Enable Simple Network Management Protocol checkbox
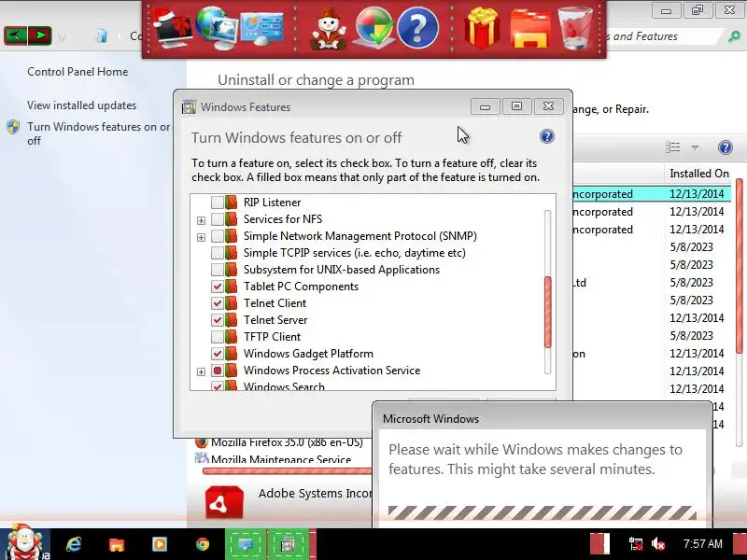The image size is (747, 560). pos(218,236)
